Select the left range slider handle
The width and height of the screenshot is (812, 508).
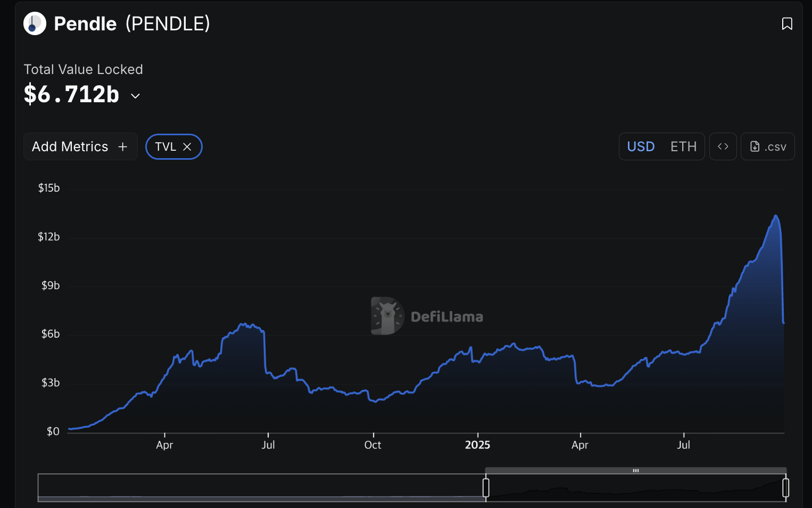click(x=486, y=488)
